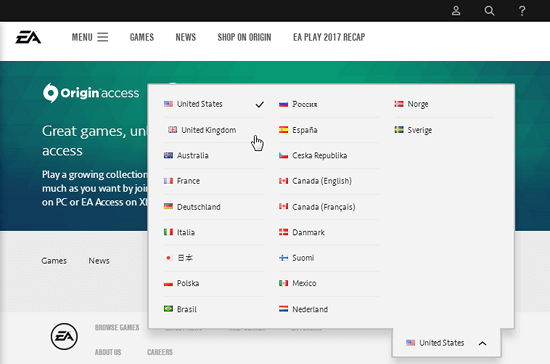
Task: Open the Games link under banner
Action: 54,261
